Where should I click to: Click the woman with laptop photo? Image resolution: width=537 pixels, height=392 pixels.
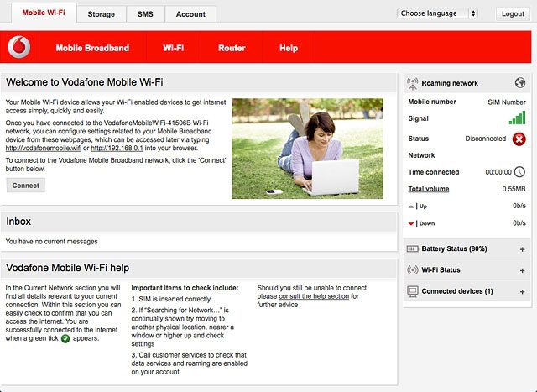(308, 149)
